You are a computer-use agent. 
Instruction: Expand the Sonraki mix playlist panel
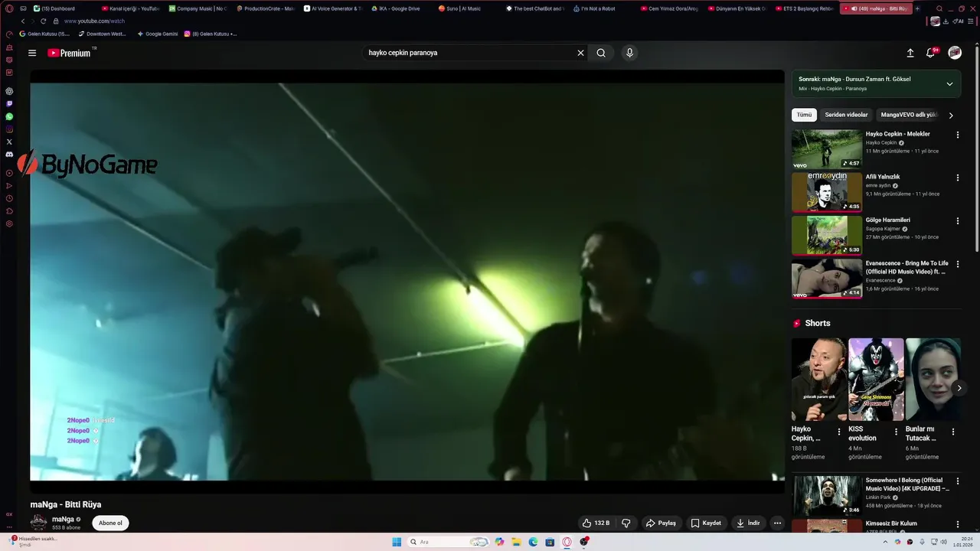click(949, 83)
